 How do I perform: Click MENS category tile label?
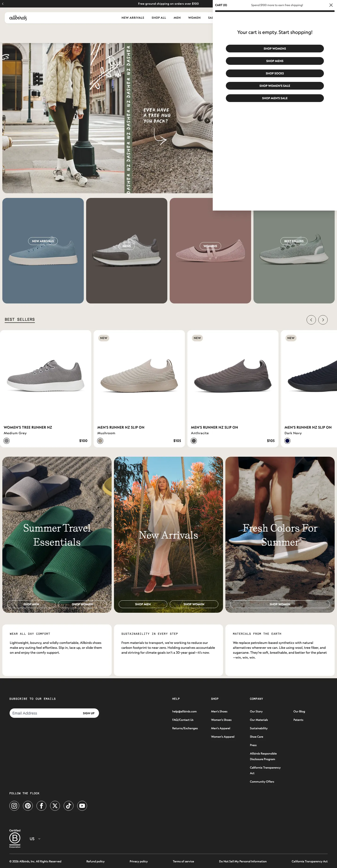point(127,246)
